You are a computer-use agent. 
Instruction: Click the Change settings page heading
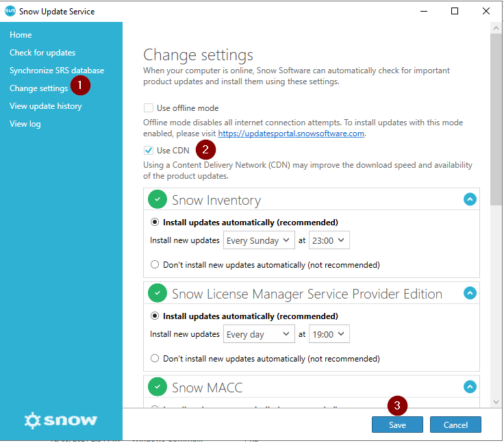click(198, 55)
